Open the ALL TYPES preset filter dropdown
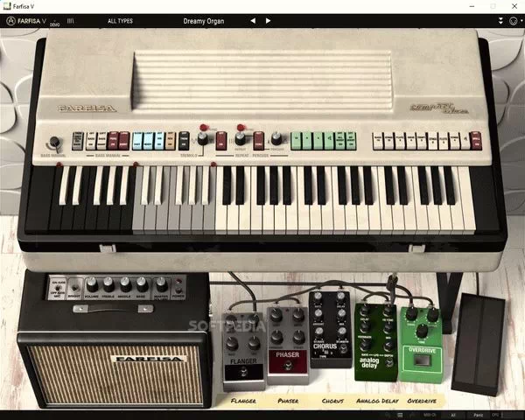This screenshot has width=525, height=420. [x=121, y=20]
